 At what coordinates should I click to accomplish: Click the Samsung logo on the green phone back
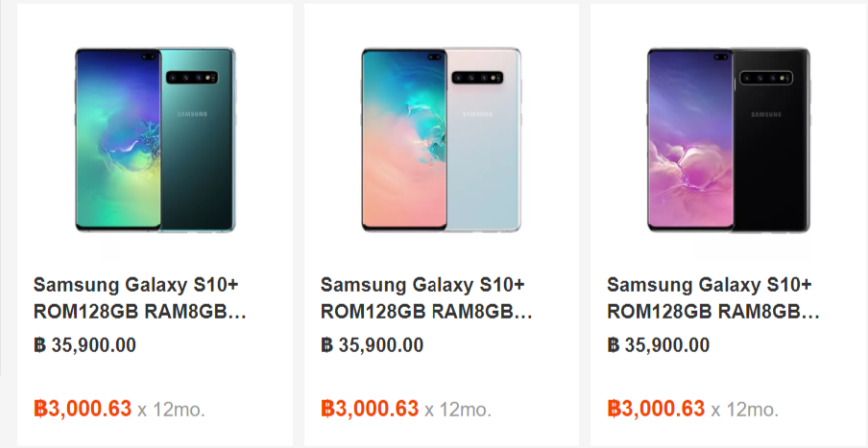point(192,114)
